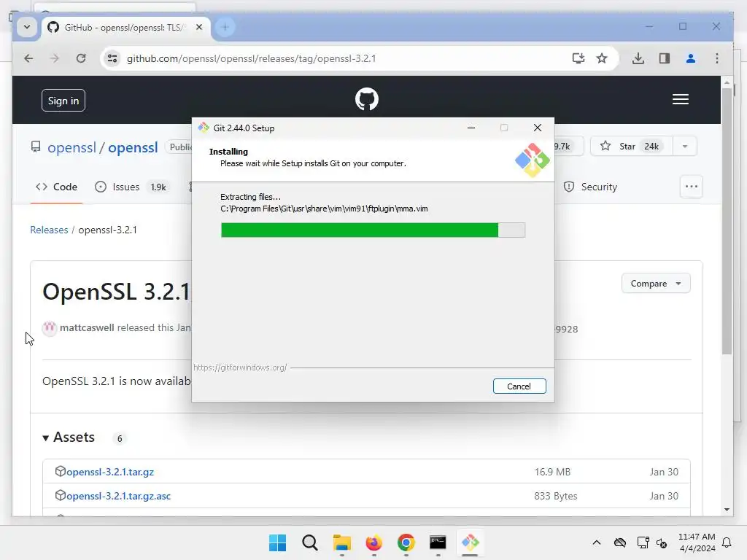
Task: Click the install app icon in address bar
Action: pyautogui.click(x=578, y=58)
